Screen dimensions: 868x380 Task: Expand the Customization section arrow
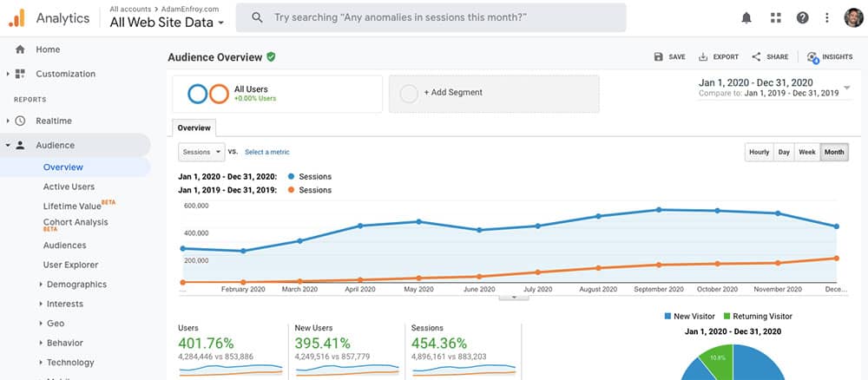(x=8, y=74)
